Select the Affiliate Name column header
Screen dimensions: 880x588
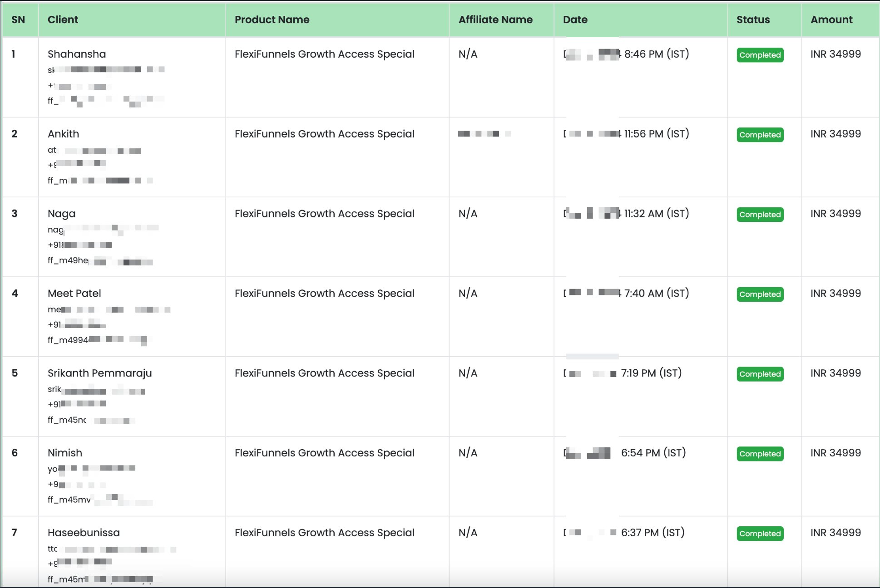click(x=495, y=20)
